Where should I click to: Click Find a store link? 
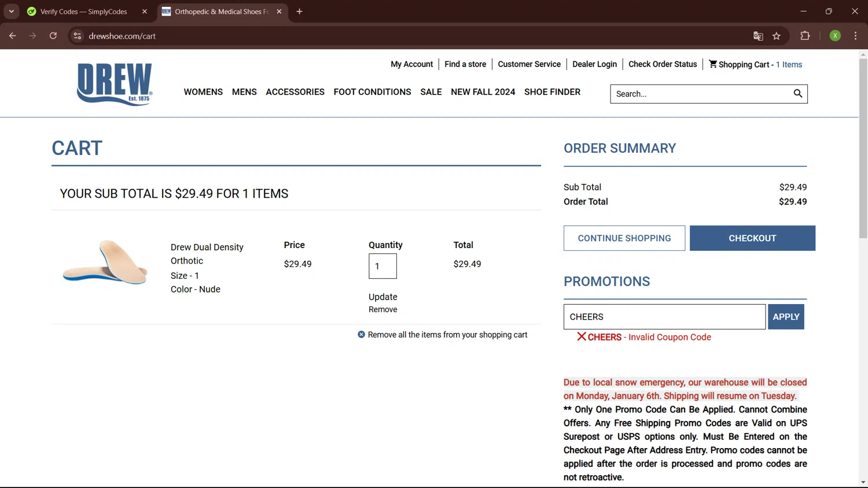point(465,64)
